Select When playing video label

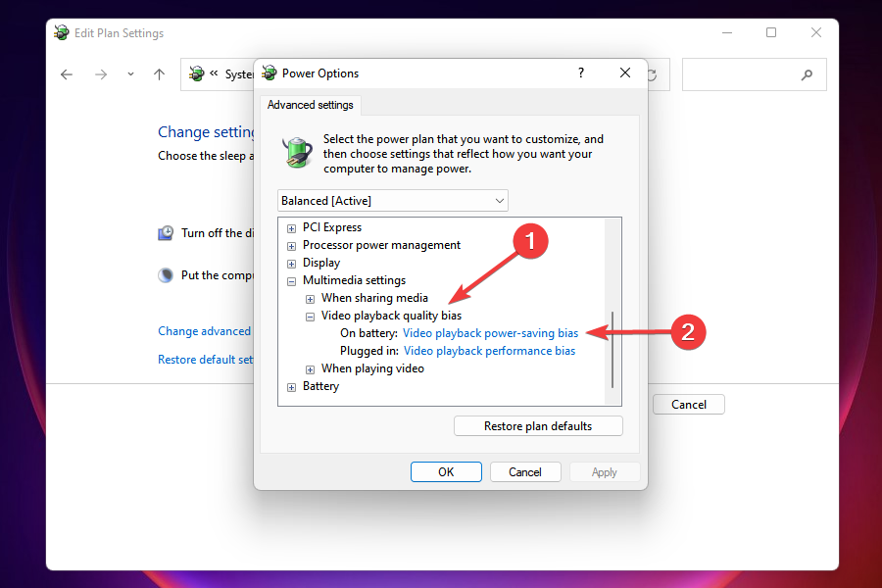tap(372, 368)
